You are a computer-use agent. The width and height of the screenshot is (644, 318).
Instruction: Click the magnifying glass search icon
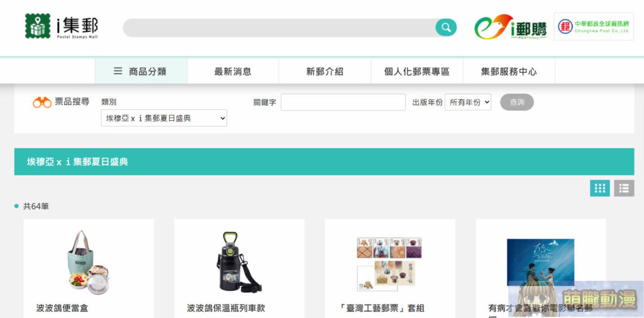(446, 27)
